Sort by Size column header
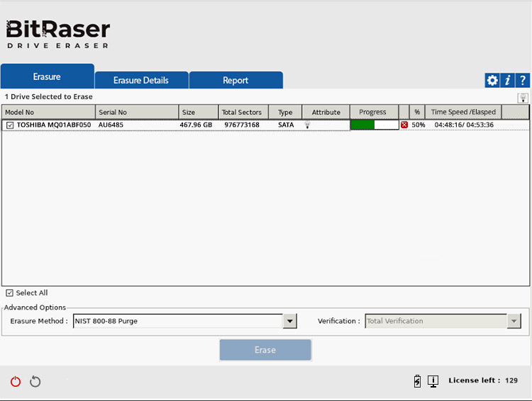 click(199, 112)
